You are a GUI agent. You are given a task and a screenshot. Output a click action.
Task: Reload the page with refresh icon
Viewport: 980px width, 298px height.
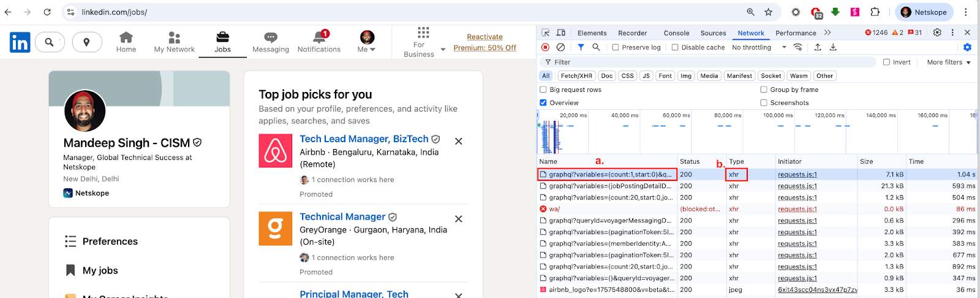click(47, 12)
